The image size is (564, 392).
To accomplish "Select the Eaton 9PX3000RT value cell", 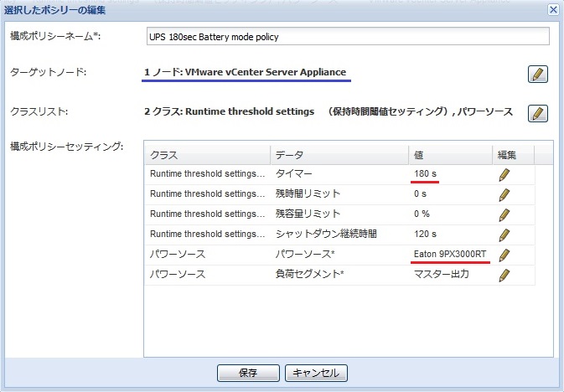I will tap(450, 255).
